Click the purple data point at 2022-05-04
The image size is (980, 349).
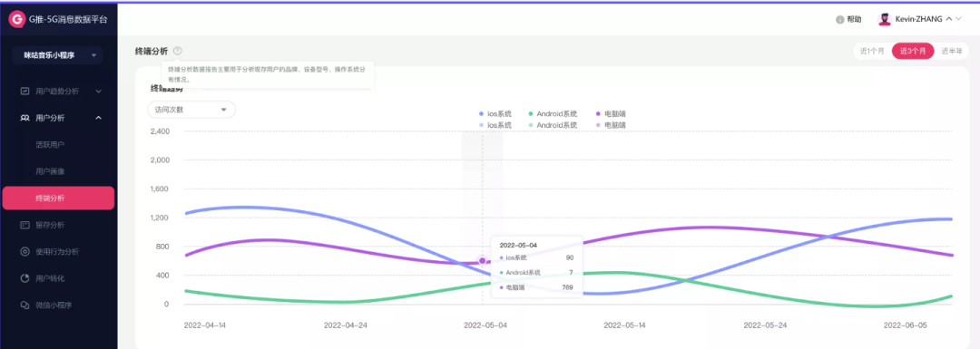click(x=482, y=260)
